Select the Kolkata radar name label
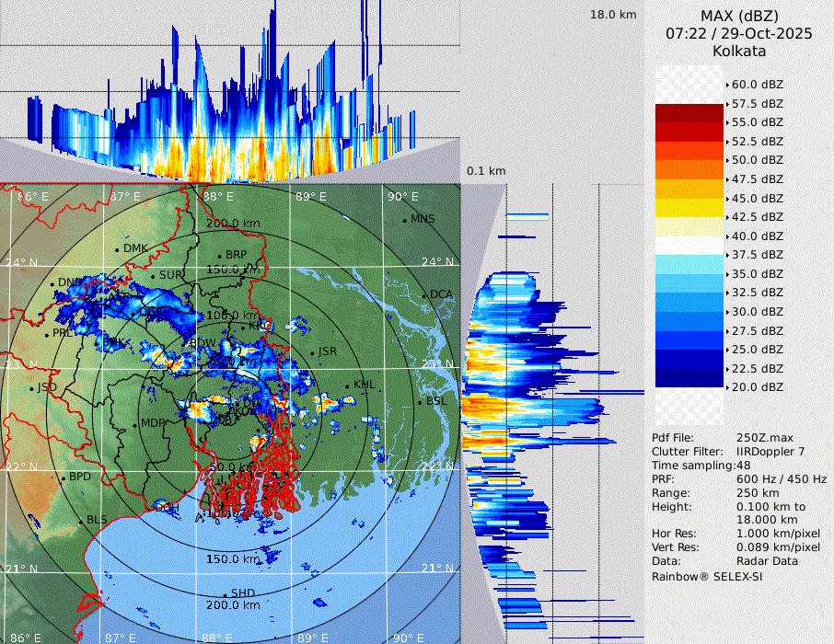The image size is (834, 644). pyautogui.click(x=737, y=51)
